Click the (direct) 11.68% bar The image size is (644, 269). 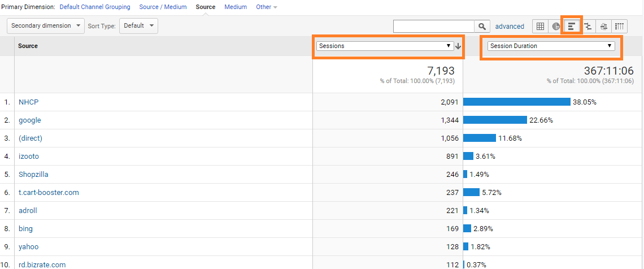479,138
